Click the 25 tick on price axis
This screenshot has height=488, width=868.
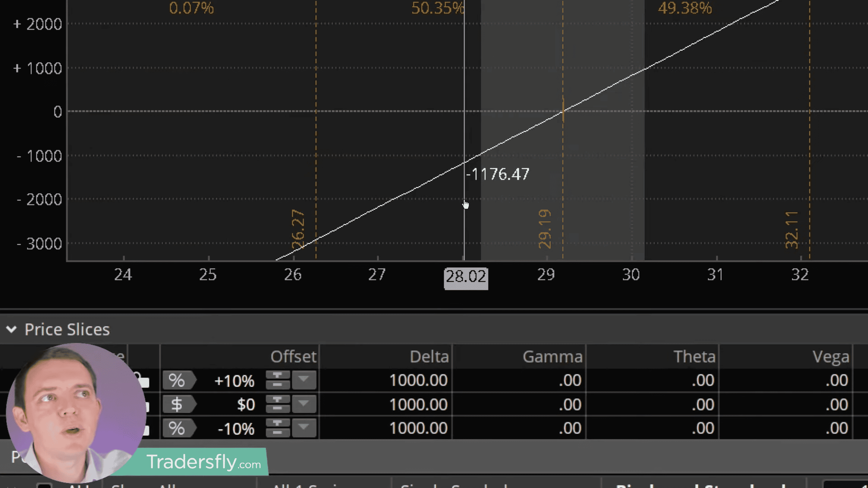208,275
